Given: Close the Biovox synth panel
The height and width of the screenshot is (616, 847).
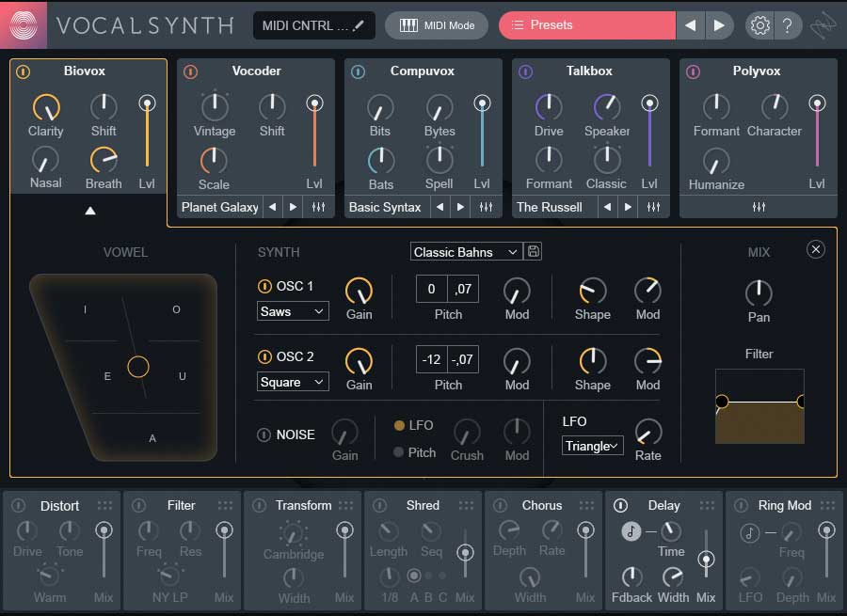Looking at the screenshot, I should pos(816,249).
